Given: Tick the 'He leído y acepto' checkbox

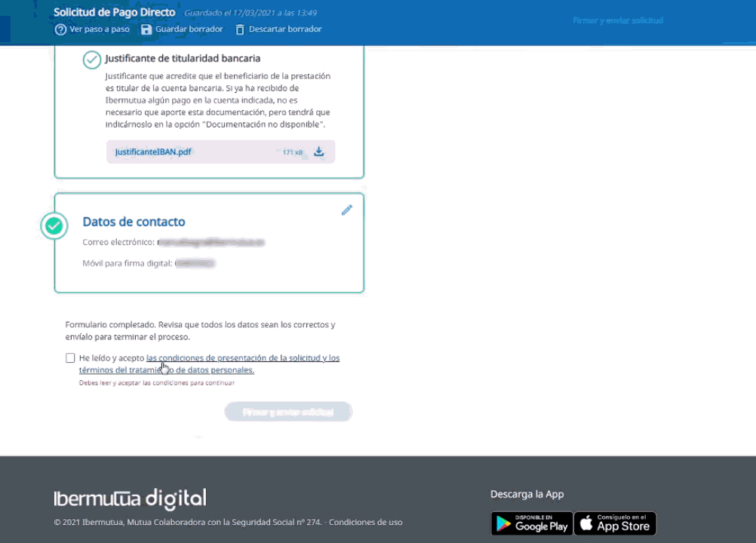Looking at the screenshot, I should click(70, 358).
